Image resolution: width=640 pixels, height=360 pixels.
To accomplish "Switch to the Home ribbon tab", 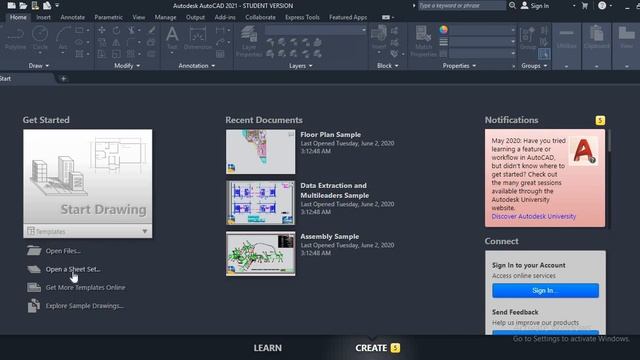I will pyautogui.click(x=18, y=17).
